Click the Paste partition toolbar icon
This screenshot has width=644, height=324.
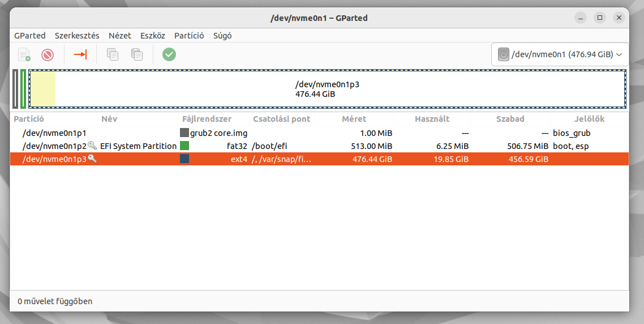pyautogui.click(x=137, y=54)
